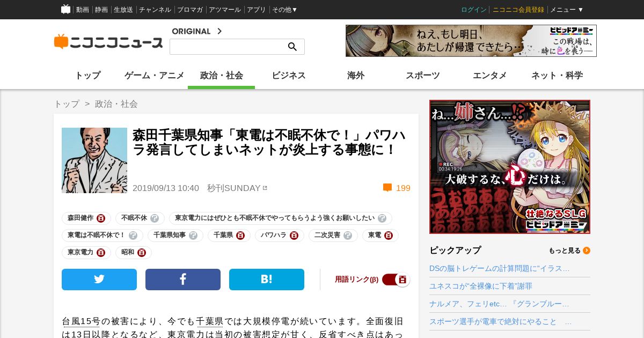Expand the ORIGINAL chevron above the search box
This screenshot has height=338, width=644.
pos(219,31)
